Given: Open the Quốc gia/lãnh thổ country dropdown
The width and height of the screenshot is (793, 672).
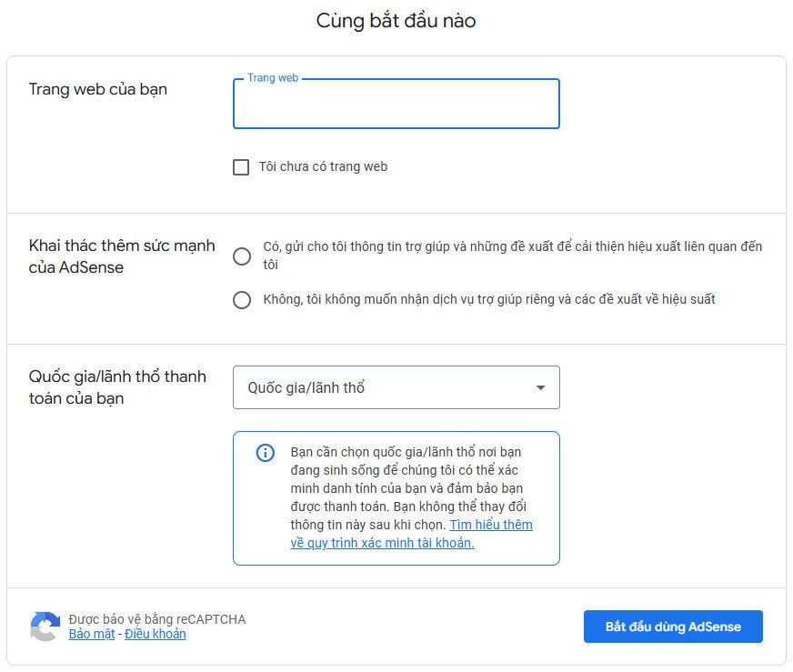Looking at the screenshot, I should coord(396,386).
